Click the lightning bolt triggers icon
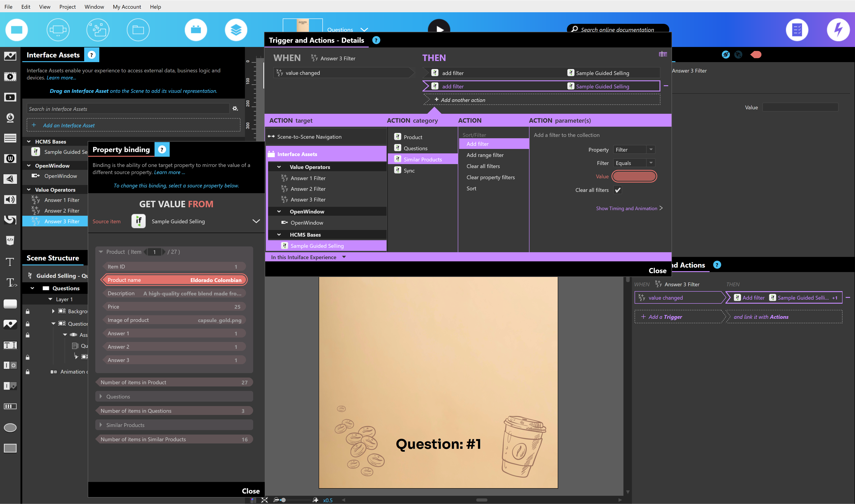The height and width of the screenshot is (504, 855). [x=838, y=30]
